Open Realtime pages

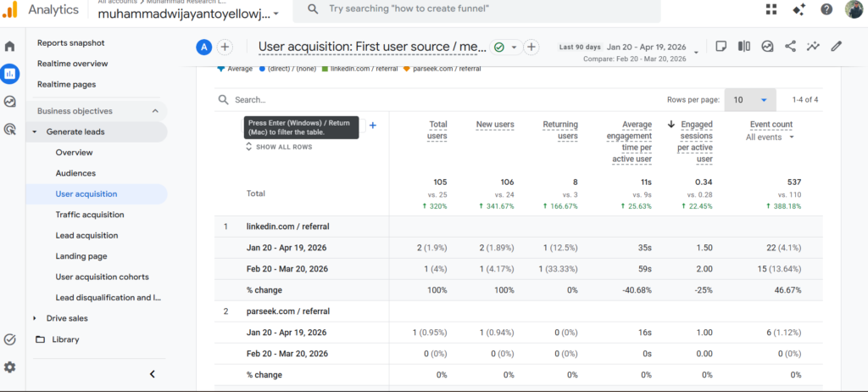[x=66, y=84]
